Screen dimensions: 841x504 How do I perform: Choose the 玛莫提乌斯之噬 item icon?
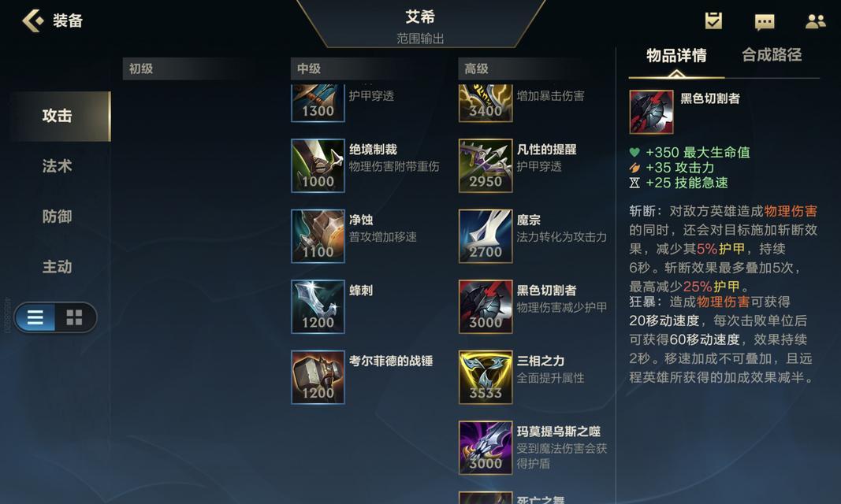(486, 448)
